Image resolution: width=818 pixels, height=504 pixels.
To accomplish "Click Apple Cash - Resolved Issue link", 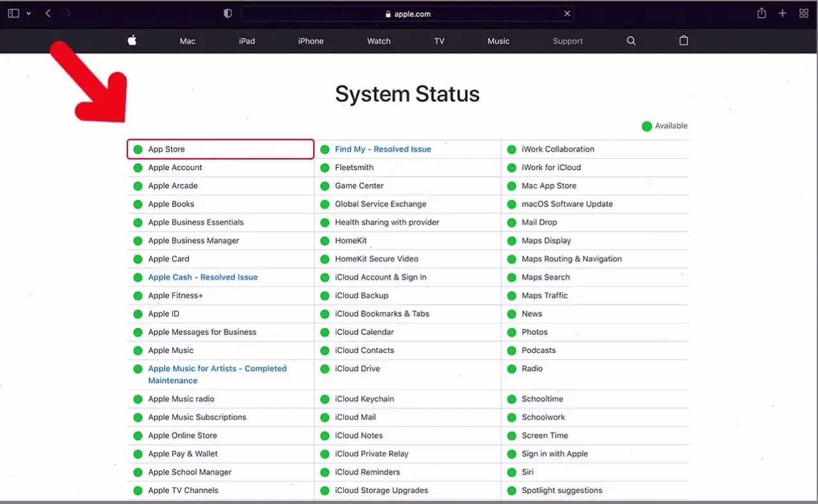I will click(x=202, y=277).
